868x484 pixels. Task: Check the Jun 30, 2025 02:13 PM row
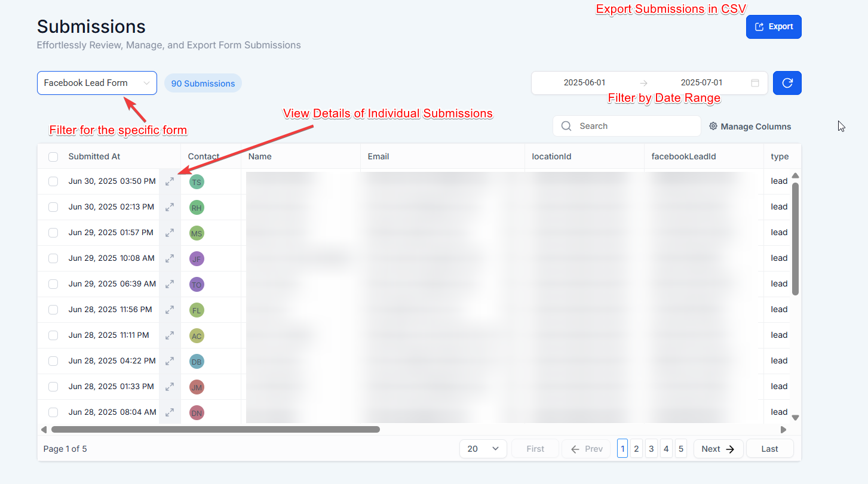click(53, 207)
